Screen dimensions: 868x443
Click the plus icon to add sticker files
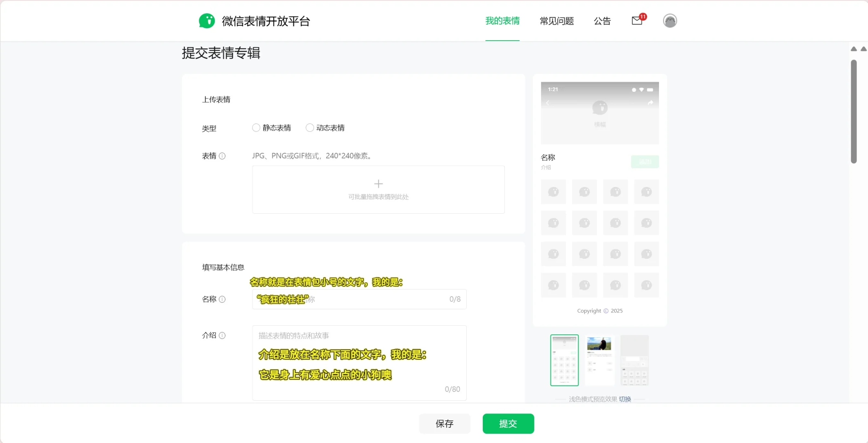[x=378, y=184]
